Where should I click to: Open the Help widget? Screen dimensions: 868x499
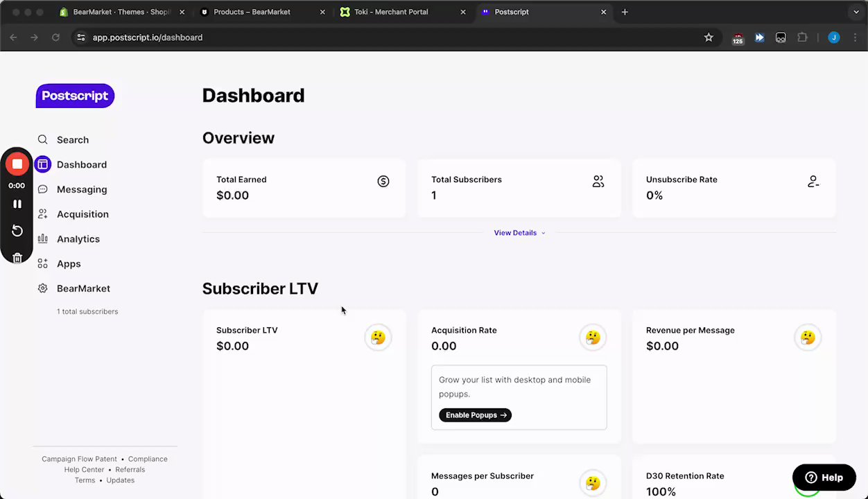[824, 478]
